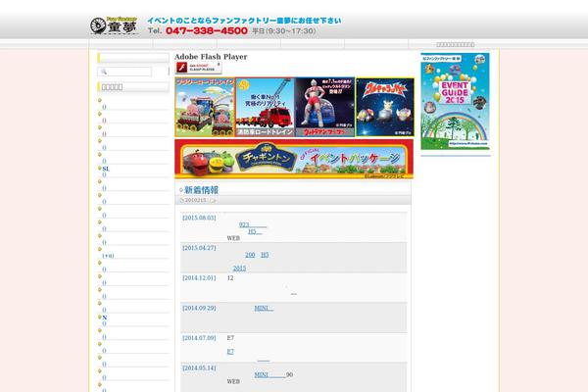
Task: Click the [2014.09.29] date text
Action: click(199, 308)
